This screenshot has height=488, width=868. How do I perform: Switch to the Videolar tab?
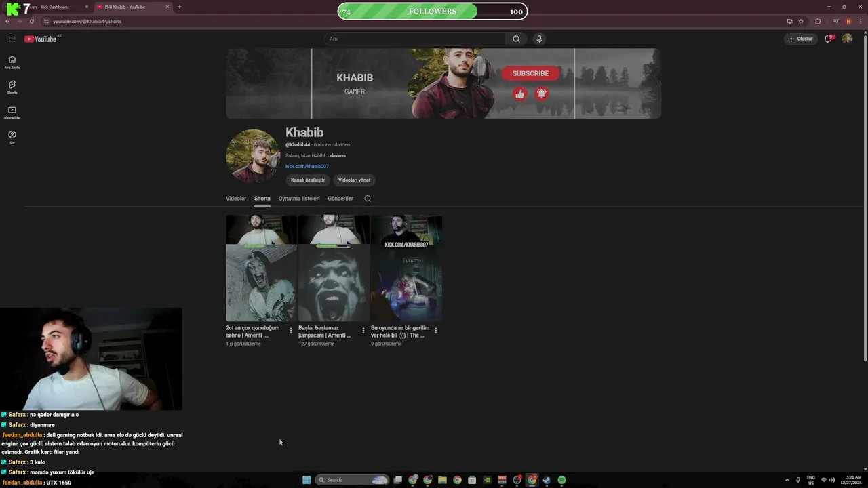(x=236, y=199)
